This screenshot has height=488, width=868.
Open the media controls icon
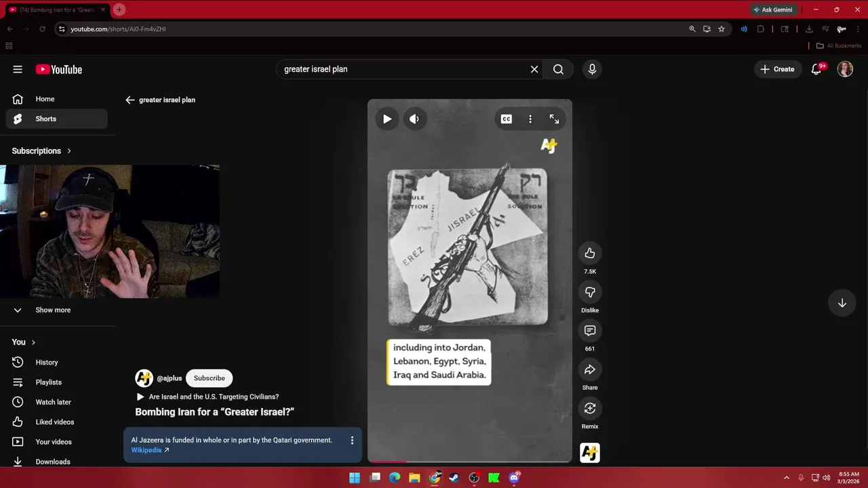(825, 29)
